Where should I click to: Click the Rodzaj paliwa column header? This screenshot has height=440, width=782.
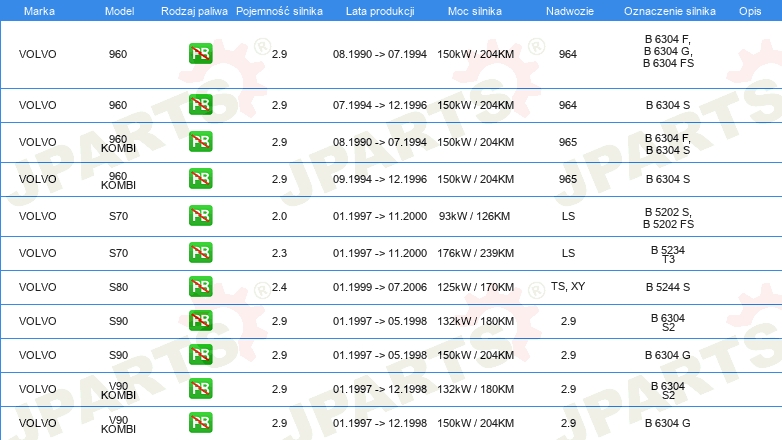194,11
